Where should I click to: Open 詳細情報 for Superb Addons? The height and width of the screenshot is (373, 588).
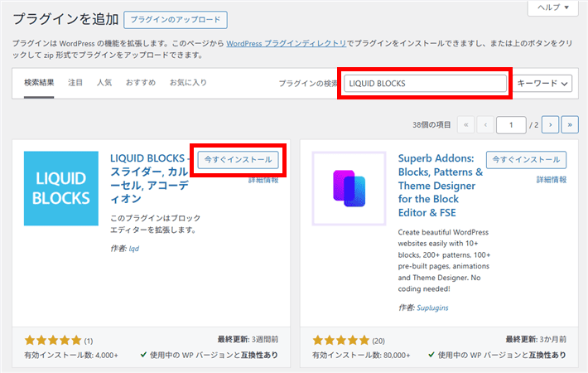tap(552, 180)
